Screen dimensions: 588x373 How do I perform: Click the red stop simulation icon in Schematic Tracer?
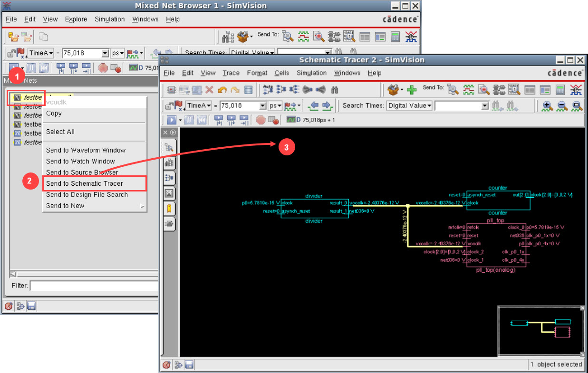[x=260, y=120]
